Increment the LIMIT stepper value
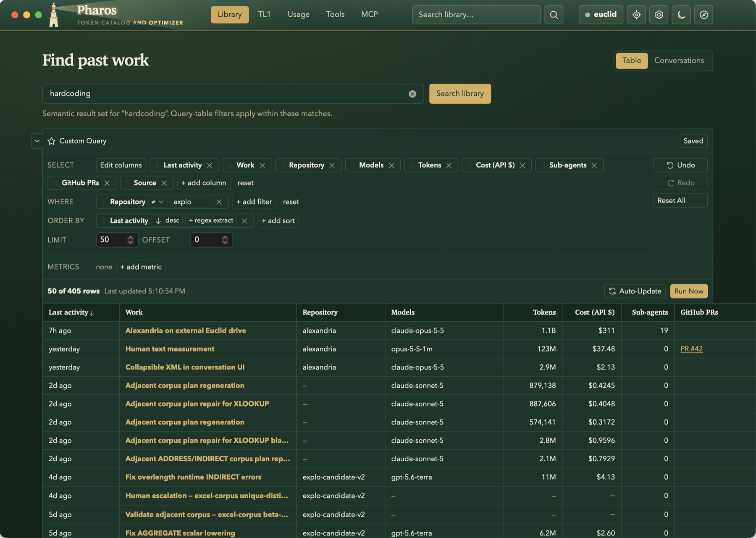Screen dimensions: 756x538 130,237
